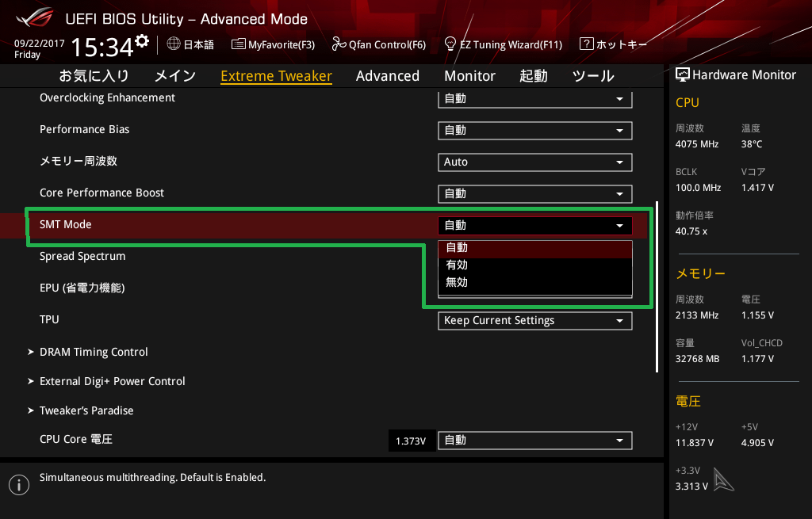
Task: Click memory frequency value 2133 MHz
Action: 697,315
